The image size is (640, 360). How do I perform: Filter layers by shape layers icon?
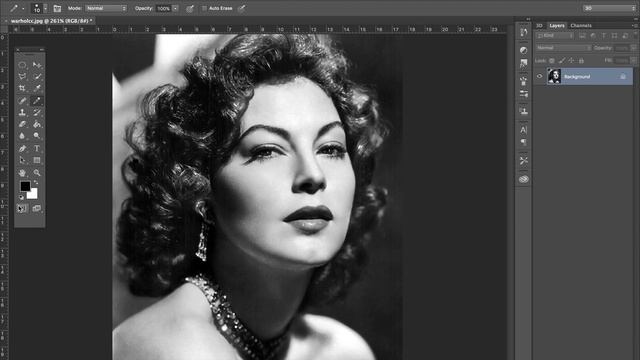tap(614, 36)
